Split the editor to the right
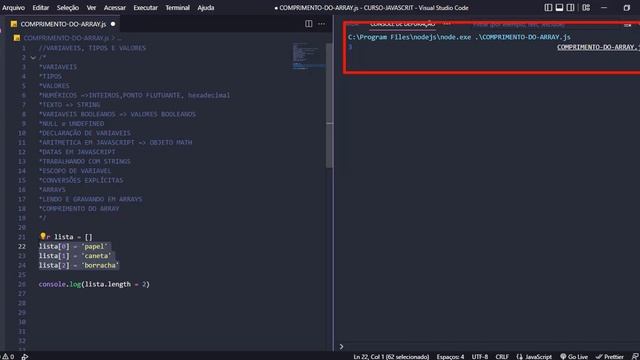This screenshot has height=360, width=640. tap(309, 24)
